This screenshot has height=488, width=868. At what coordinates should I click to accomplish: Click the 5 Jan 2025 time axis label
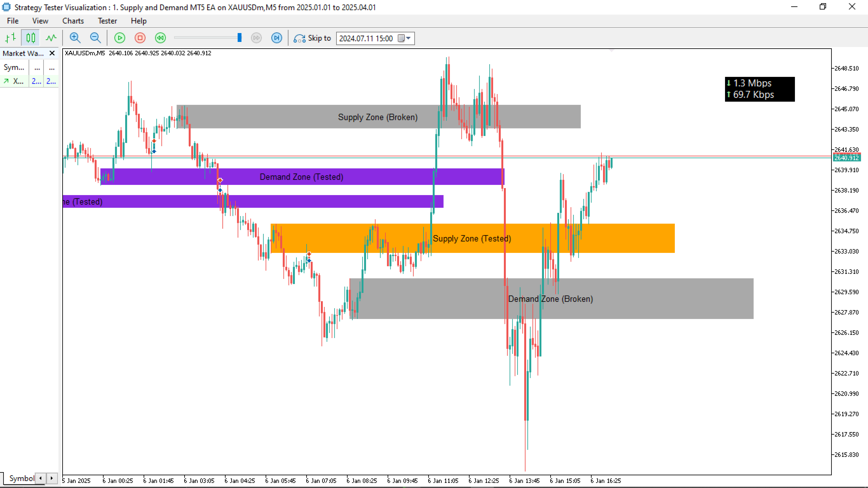coord(77,481)
